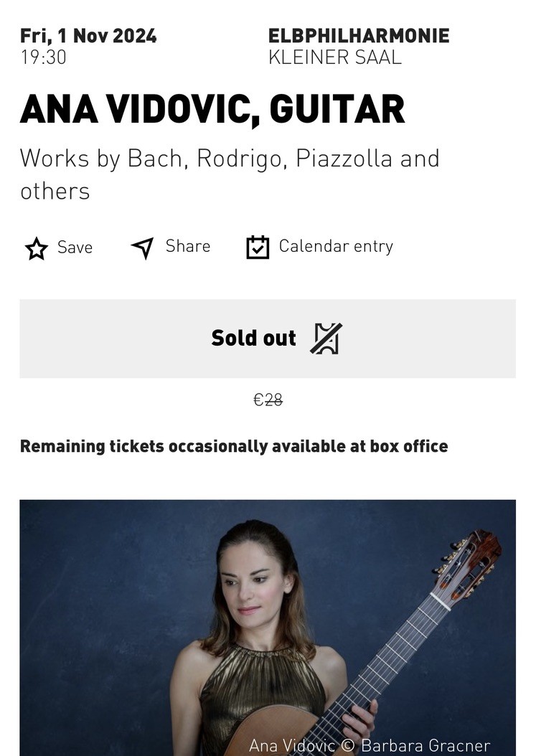Viewport: 536px width, 756px height.
Task: Click the Fri, 1 Nov 2024 date
Action: [x=88, y=36]
